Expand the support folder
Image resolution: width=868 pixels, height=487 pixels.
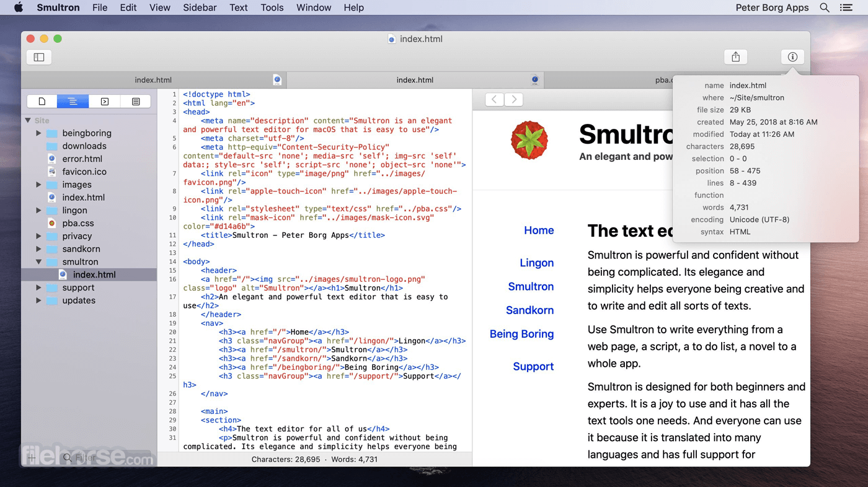pos(38,287)
